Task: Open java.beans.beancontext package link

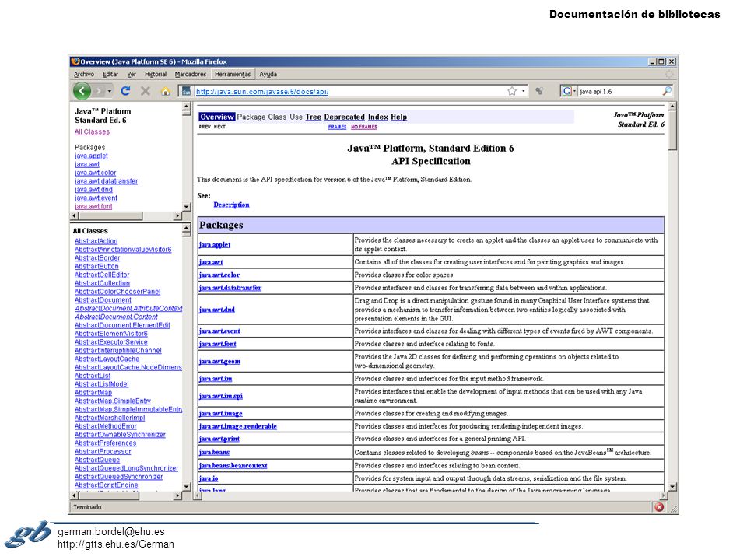Action: (233, 466)
